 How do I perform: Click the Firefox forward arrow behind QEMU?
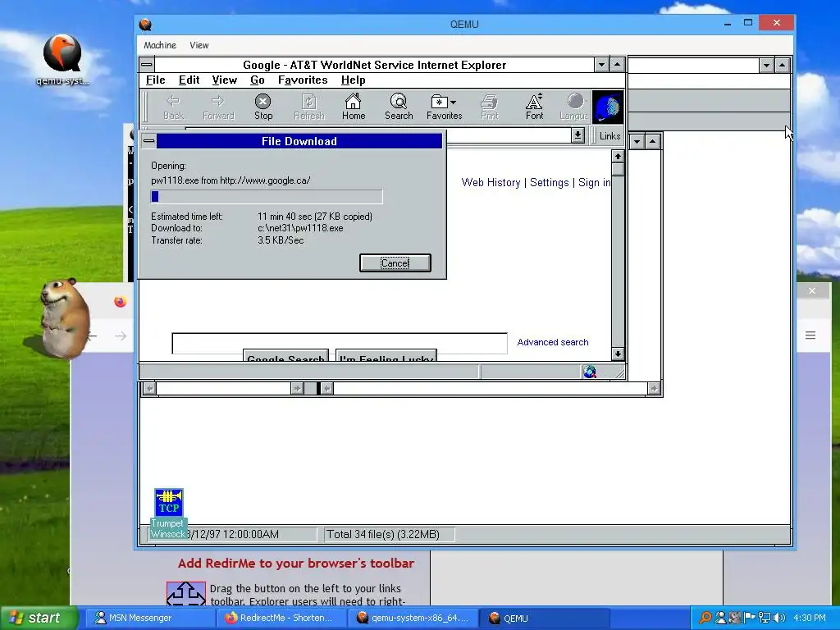[x=121, y=336]
